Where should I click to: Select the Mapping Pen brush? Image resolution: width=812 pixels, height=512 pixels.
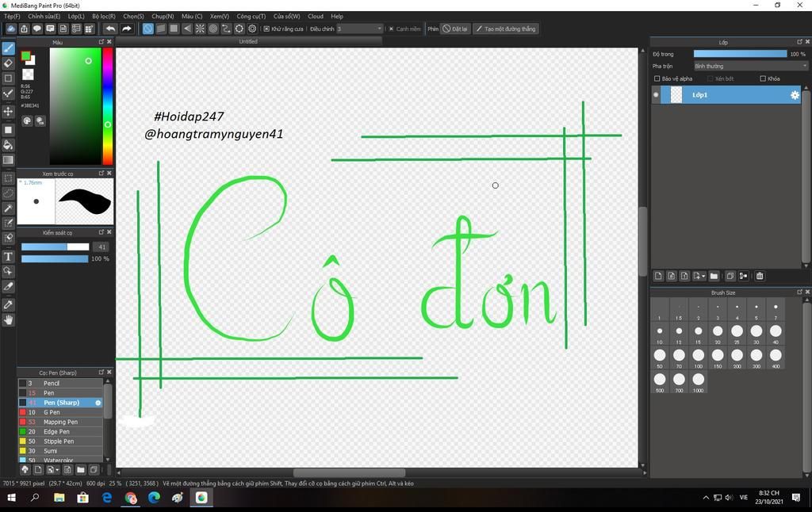coord(60,422)
